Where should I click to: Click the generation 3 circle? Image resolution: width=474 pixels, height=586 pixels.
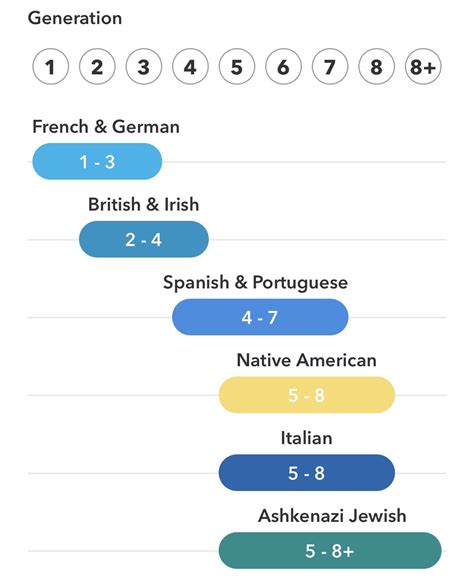[144, 67]
